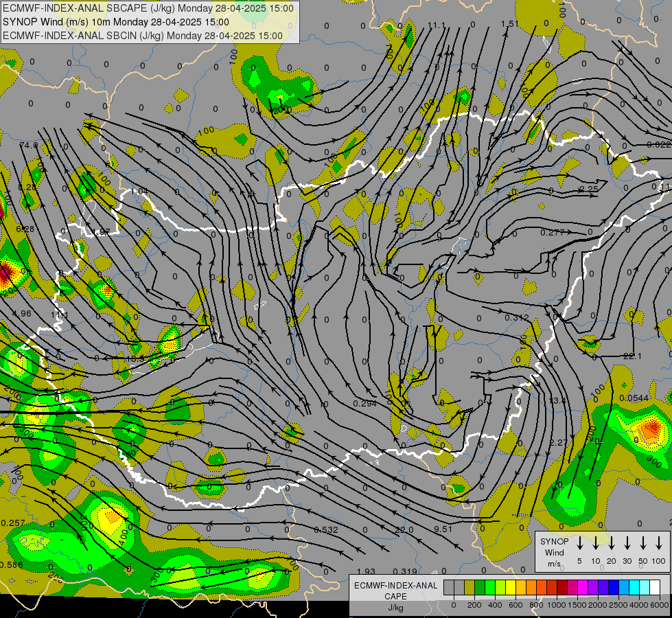The image size is (672, 618).
Task: Pick the purple swatch left of the 2000 tick
Action: point(592,588)
